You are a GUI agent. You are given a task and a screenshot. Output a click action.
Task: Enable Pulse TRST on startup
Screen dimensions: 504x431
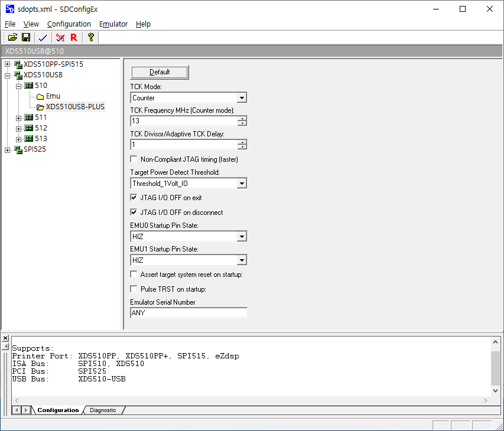[134, 289]
